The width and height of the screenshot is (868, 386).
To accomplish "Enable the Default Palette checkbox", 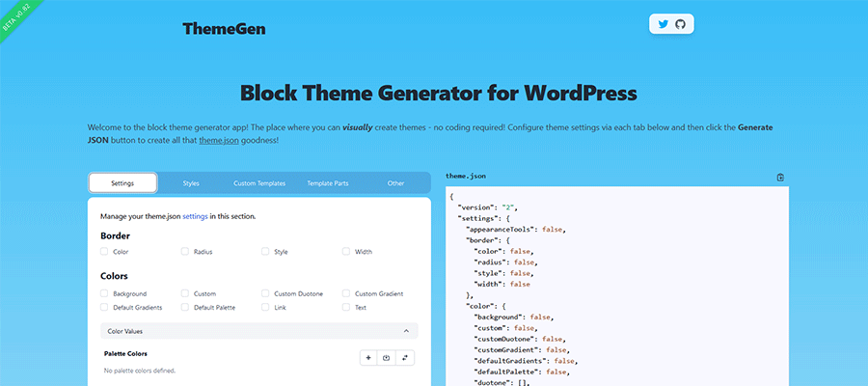I will 185,307.
